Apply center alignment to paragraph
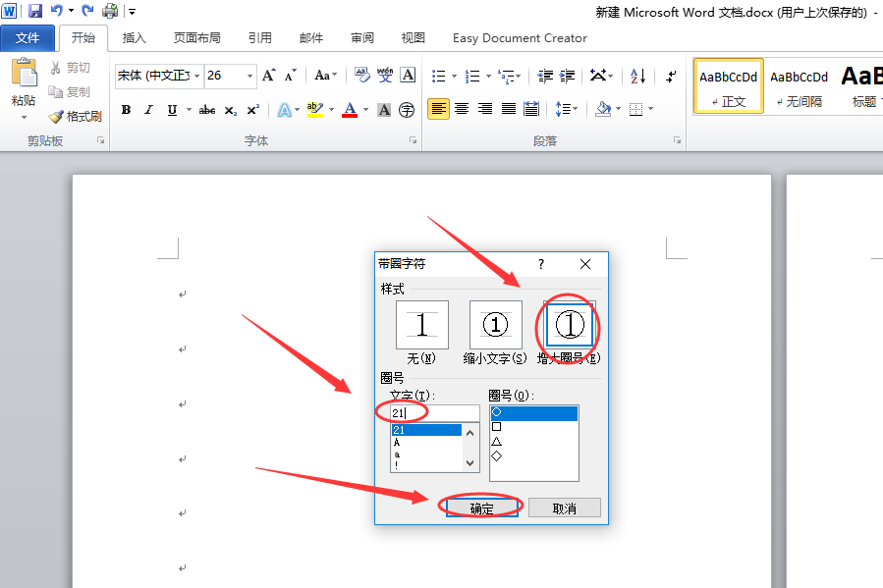883x588 pixels. coord(462,109)
